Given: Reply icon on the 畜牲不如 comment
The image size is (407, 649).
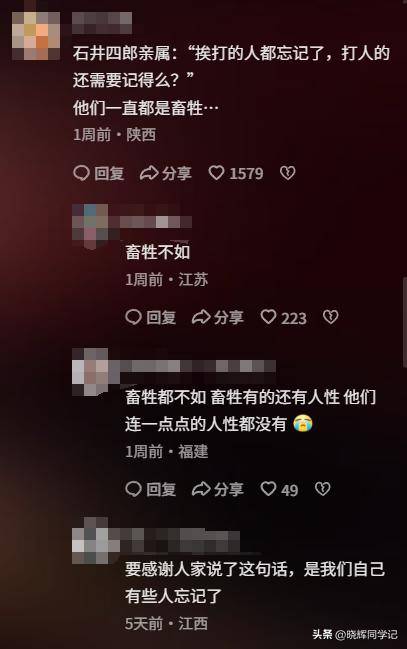Looking at the screenshot, I should 133,317.
